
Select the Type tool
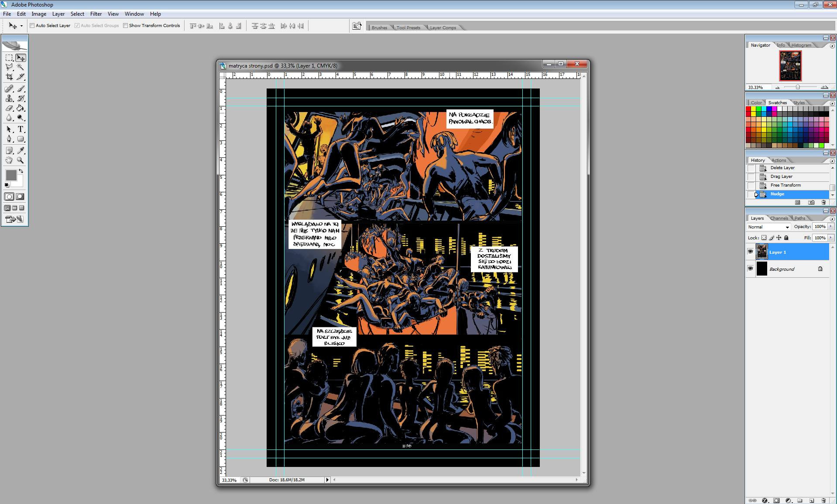click(x=20, y=129)
